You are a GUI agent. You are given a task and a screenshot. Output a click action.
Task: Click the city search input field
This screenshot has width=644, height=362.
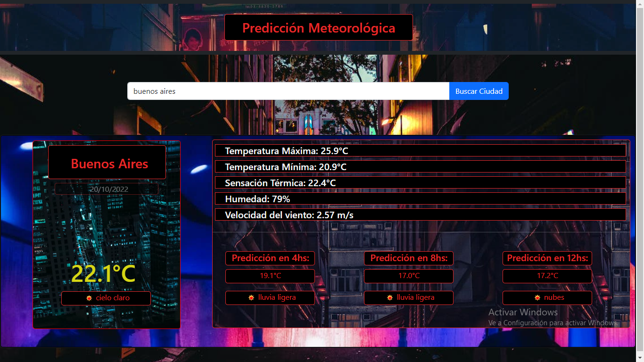click(x=288, y=91)
